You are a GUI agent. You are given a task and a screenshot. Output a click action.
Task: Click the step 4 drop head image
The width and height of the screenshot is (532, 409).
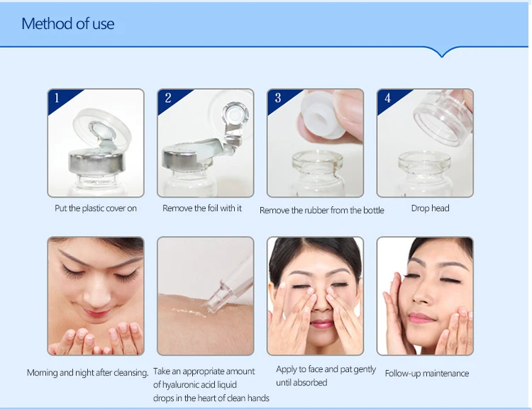[x=425, y=142]
